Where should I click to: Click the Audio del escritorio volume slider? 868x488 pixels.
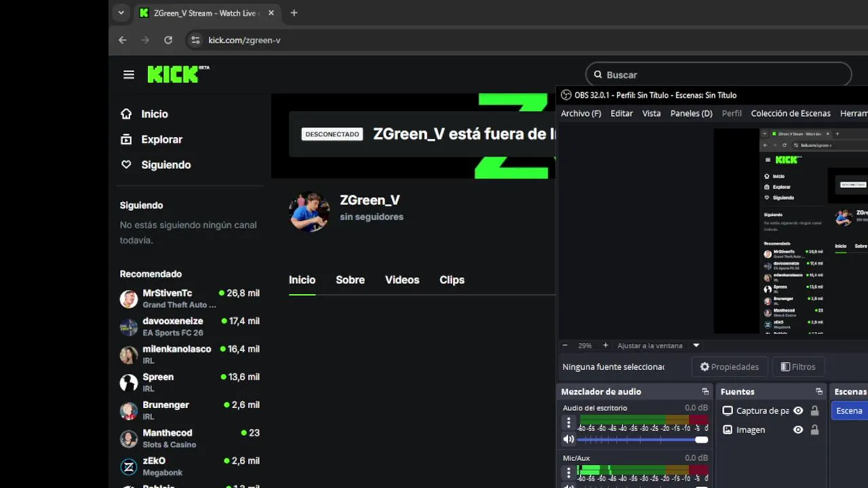[643, 440]
